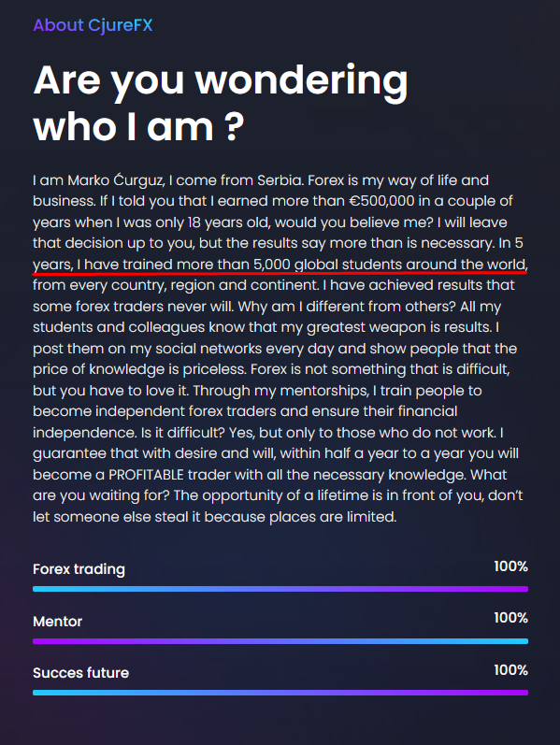Click the Mentor skill label
This screenshot has height=745, width=560.
[x=58, y=622]
